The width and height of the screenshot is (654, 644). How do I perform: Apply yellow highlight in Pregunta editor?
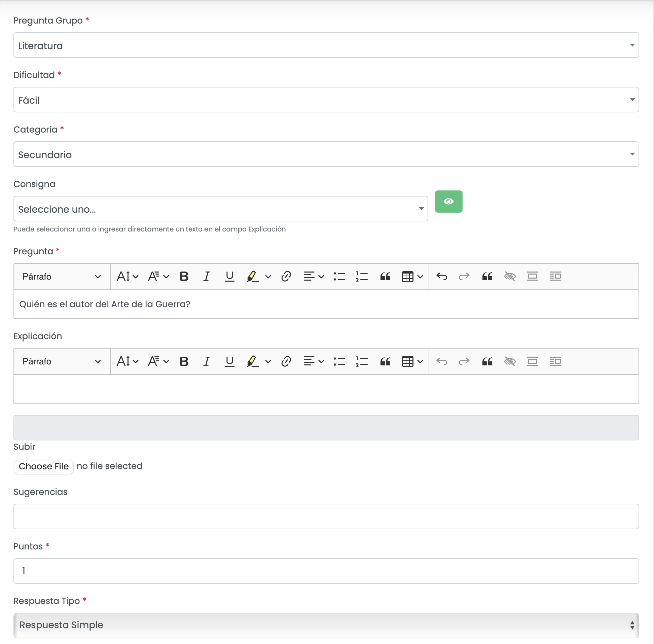[x=252, y=277]
